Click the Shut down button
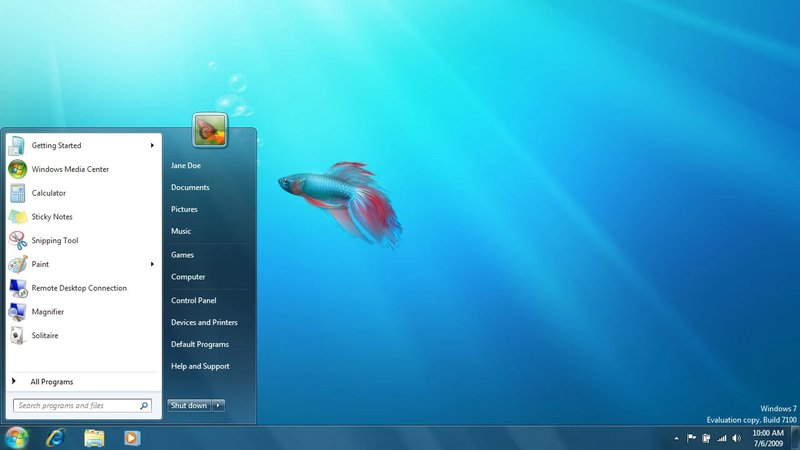Screen dimensions: 800x450 (x=188, y=405)
